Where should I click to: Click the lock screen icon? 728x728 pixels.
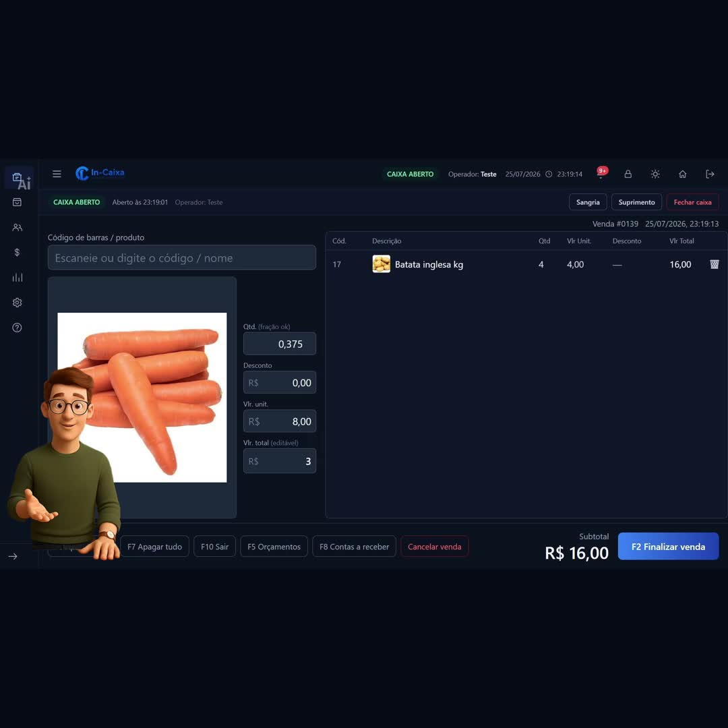[628, 174]
